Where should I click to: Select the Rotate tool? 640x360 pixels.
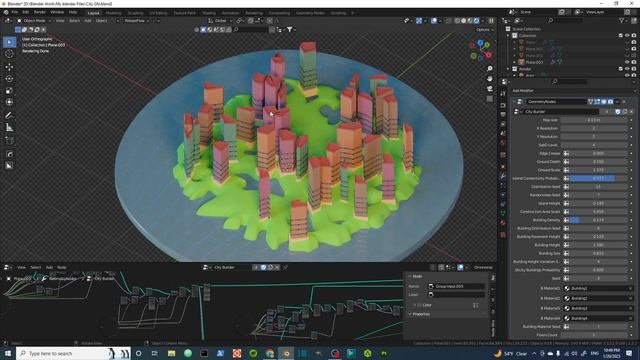click(x=9, y=78)
